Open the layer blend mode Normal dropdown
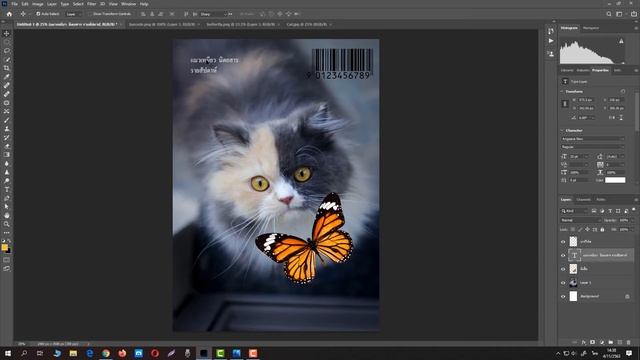This screenshot has width=640, height=360. tap(581, 220)
